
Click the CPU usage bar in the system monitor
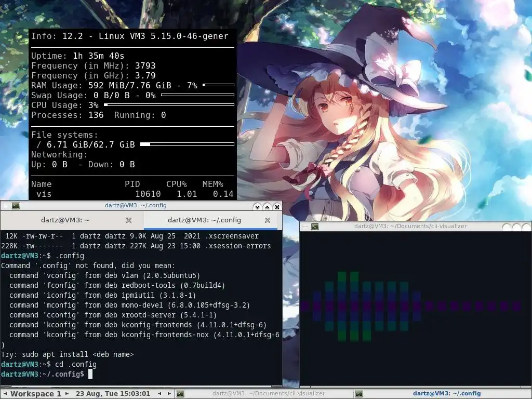(169, 105)
